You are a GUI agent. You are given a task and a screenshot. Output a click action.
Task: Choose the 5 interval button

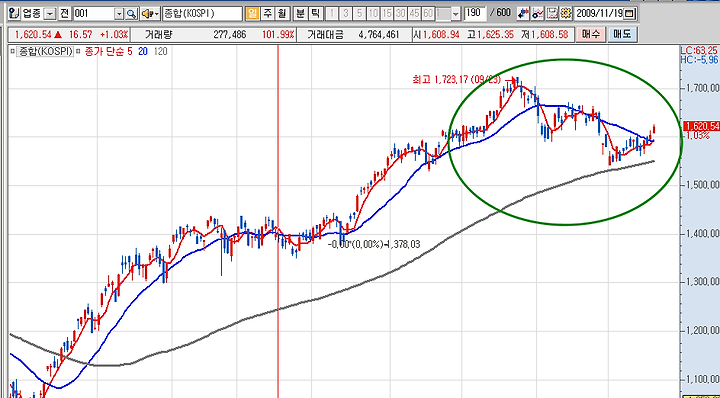[360, 14]
